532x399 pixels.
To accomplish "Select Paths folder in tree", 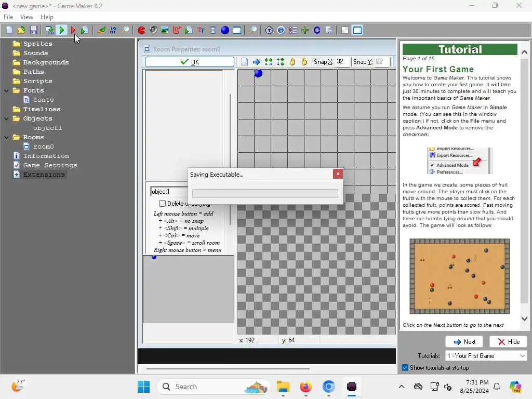I will [33, 72].
